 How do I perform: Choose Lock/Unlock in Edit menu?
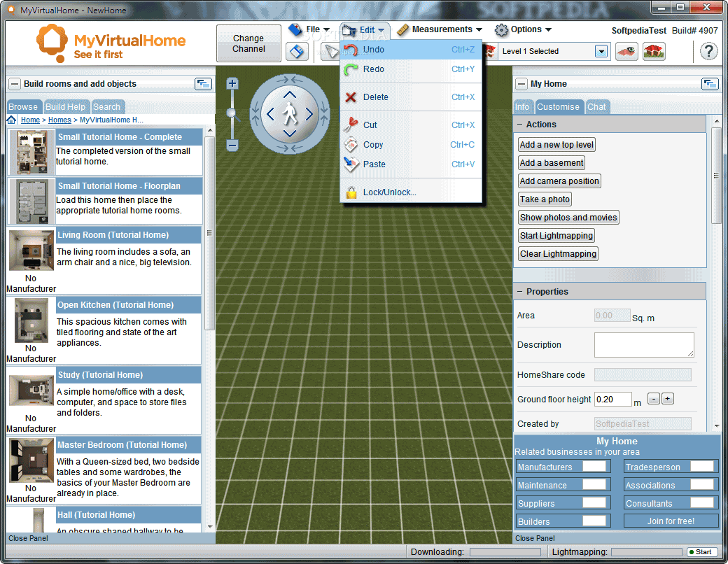(411, 192)
